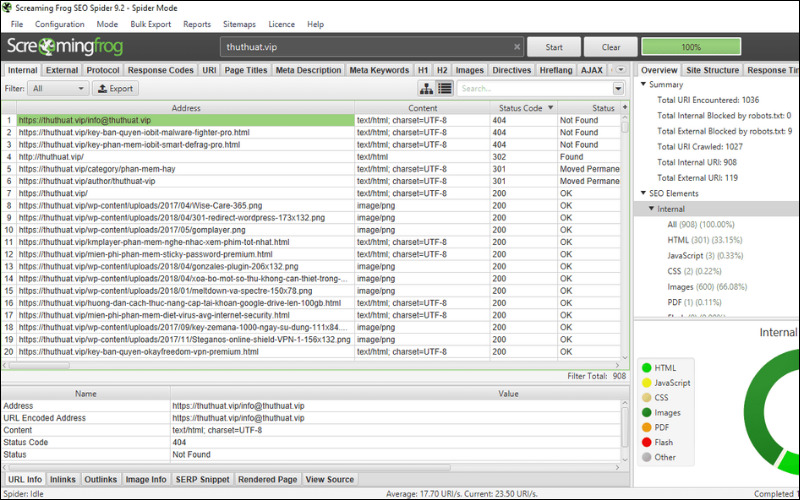
Task: Click the Content column header
Action: (422, 108)
